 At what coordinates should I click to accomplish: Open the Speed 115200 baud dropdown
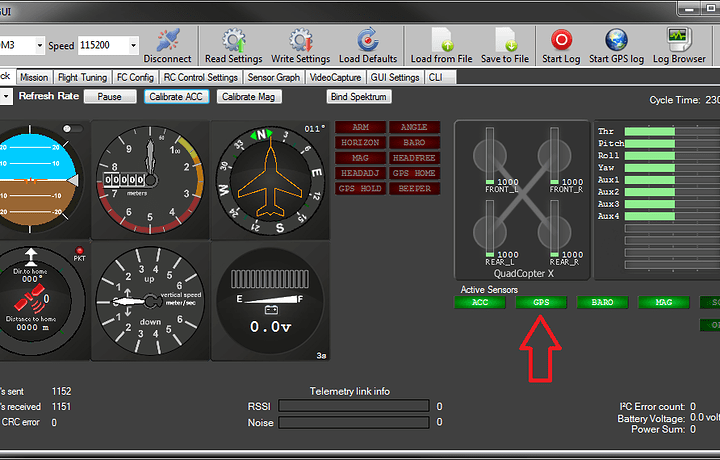point(133,45)
